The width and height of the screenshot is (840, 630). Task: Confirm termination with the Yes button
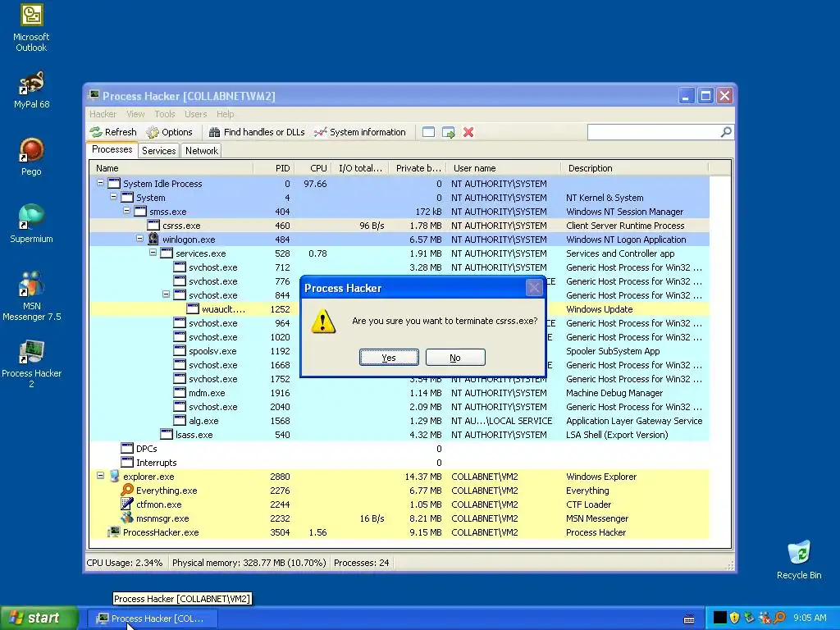pyautogui.click(x=389, y=358)
